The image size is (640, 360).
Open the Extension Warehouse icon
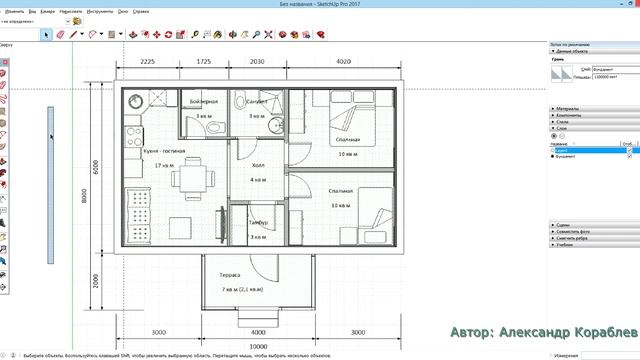click(294, 35)
